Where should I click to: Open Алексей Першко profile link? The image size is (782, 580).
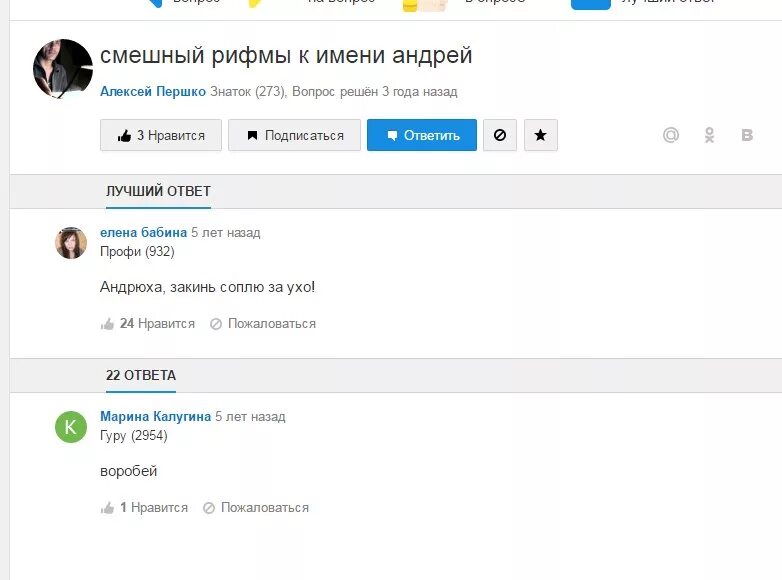click(x=153, y=92)
